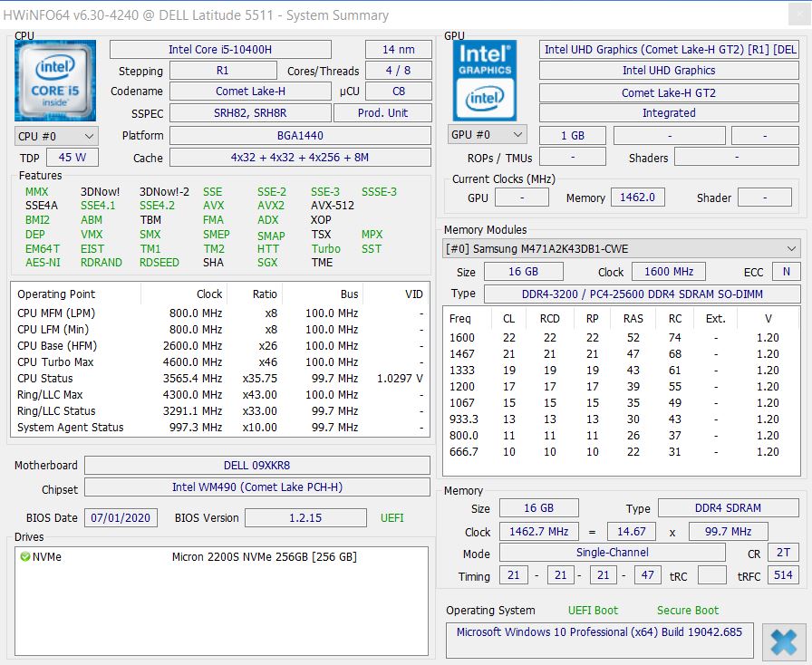The width and height of the screenshot is (812, 665).
Task: Expand the Samsung M471A2K43DB1-CWE memory module dropdown
Action: tap(621, 248)
